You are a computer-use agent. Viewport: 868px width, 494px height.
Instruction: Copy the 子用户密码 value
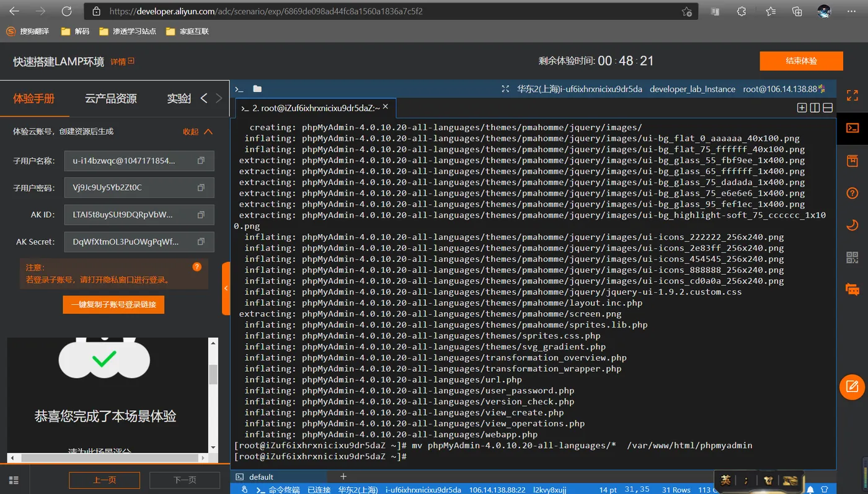201,187
